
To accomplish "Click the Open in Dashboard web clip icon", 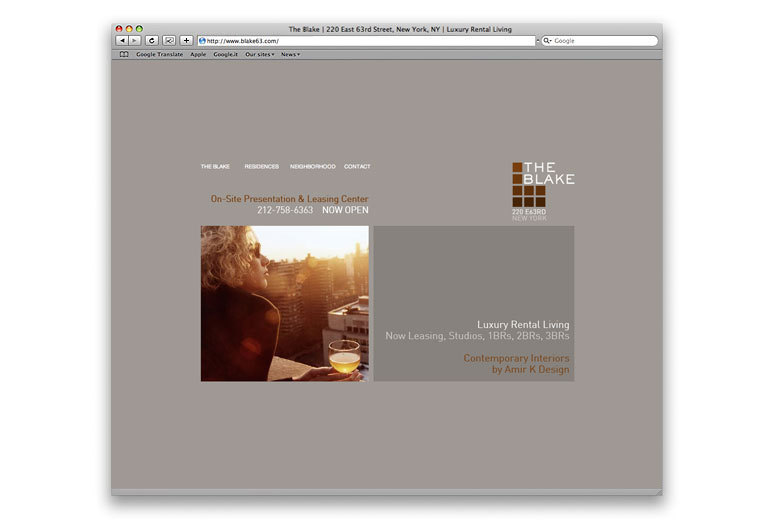I will click(x=169, y=40).
